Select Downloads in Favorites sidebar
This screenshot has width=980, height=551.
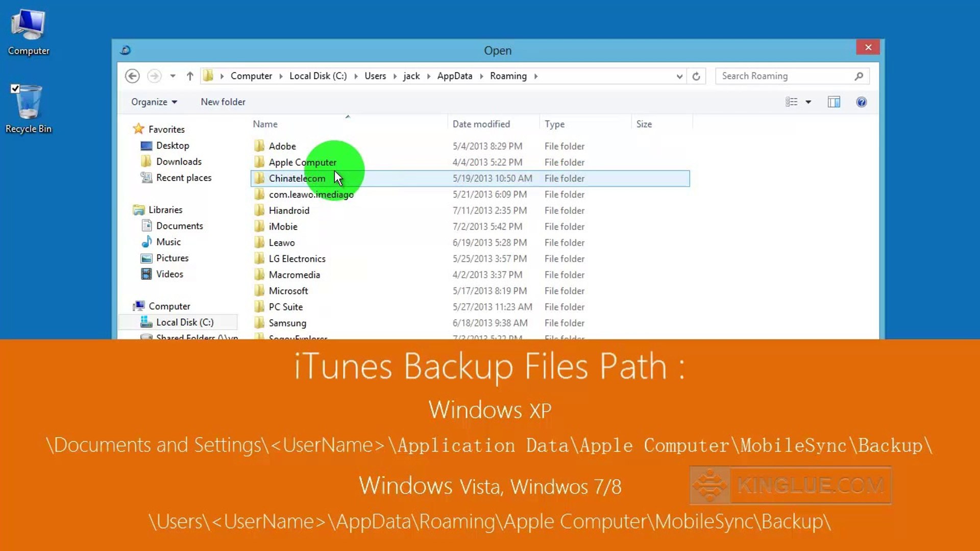pos(179,162)
